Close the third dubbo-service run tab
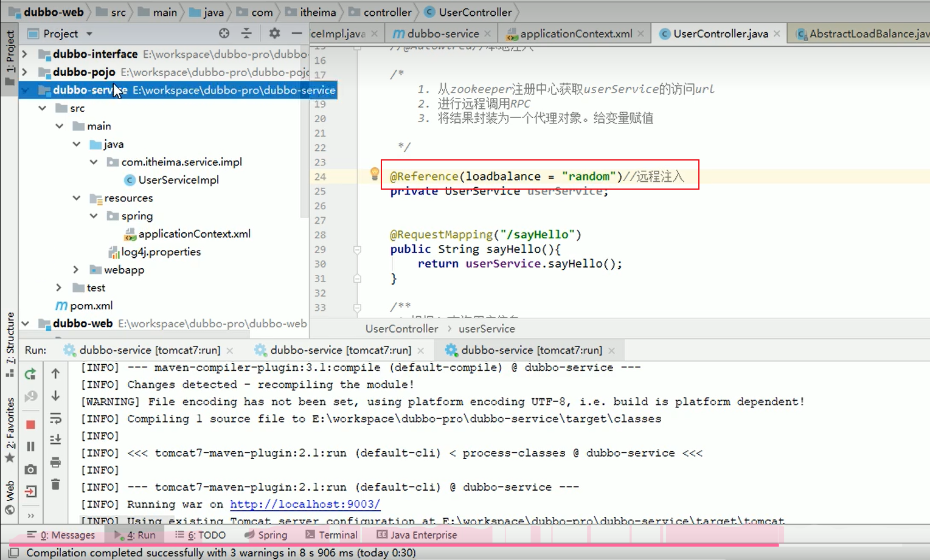 pos(611,351)
